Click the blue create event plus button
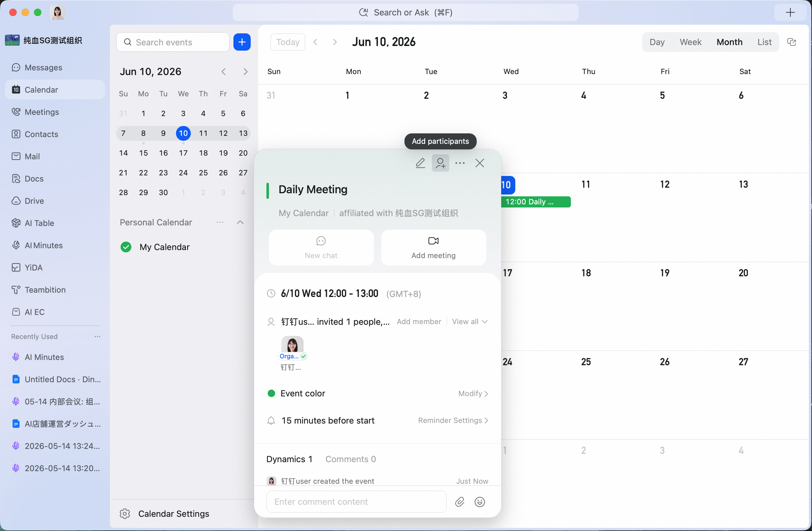This screenshot has width=812, height=531. (242, 42)
